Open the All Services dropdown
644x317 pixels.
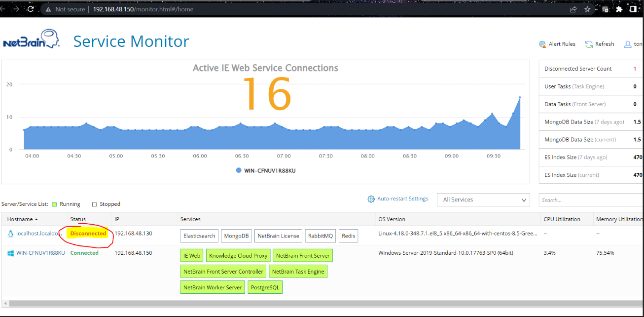pyautogui.click(x=483, y=199)
